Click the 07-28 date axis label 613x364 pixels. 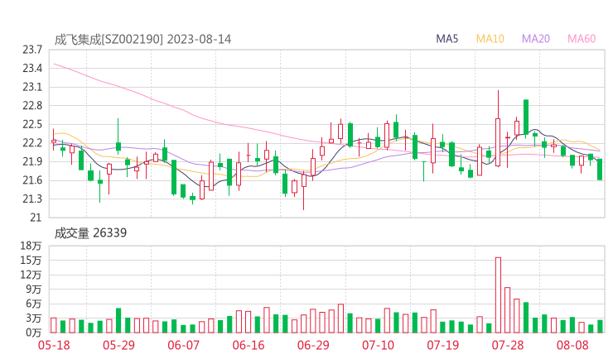click(x=508, y=345)
